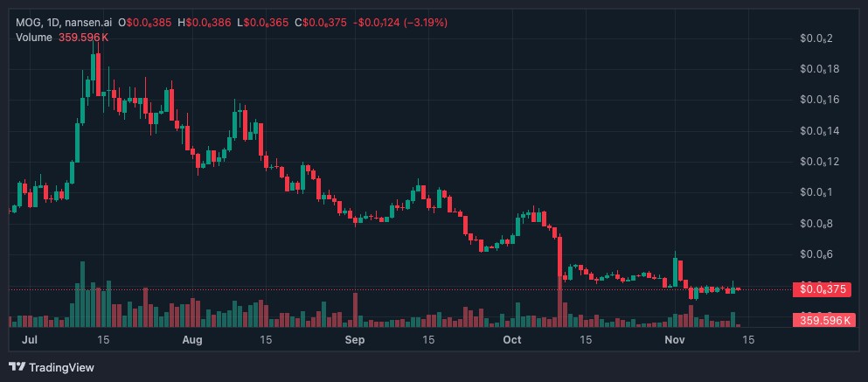Click the close price value in the legend
This screenshot has height=382, width=868.
[x=323, y=23]
